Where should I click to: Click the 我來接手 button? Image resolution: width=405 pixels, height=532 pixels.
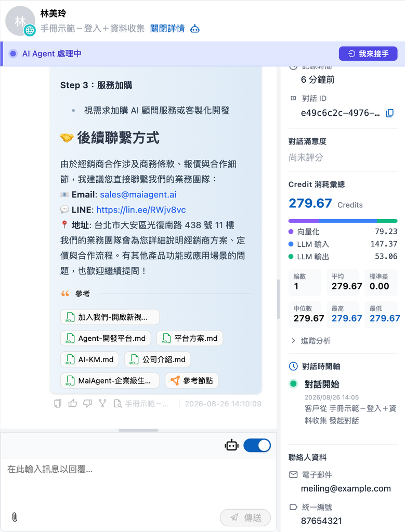pos(368,54)
